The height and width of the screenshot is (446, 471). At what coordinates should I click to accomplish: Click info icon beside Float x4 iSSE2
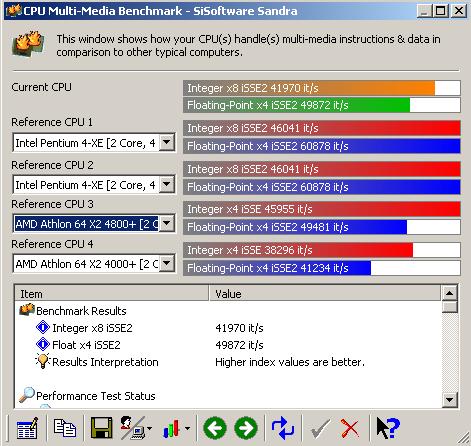point(43,344)
